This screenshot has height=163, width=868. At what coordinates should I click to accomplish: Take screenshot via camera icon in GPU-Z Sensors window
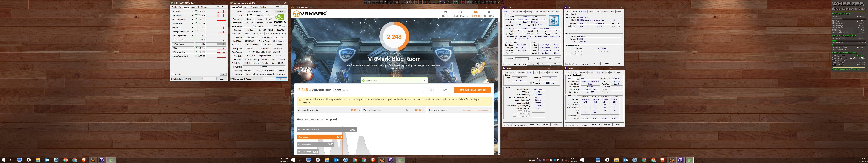point(218,6)
